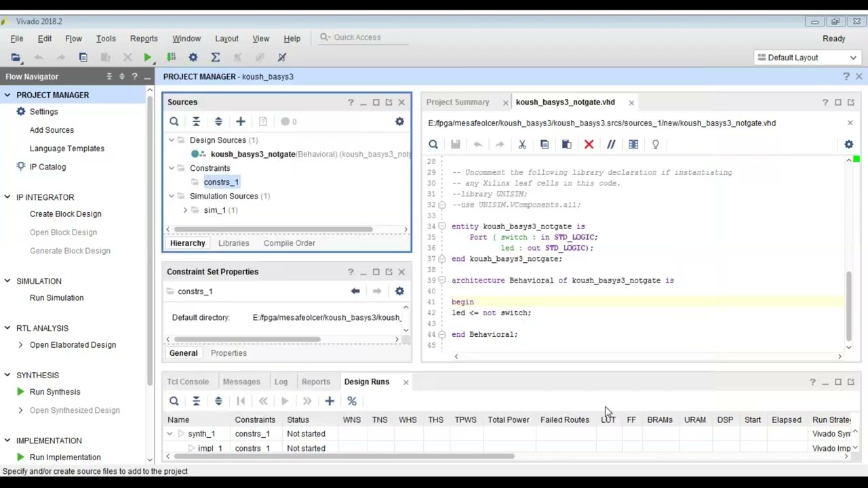Collapse synth_1 run row
The width and height of the screenshot is (868, 488).
click(x=170, y=434)
